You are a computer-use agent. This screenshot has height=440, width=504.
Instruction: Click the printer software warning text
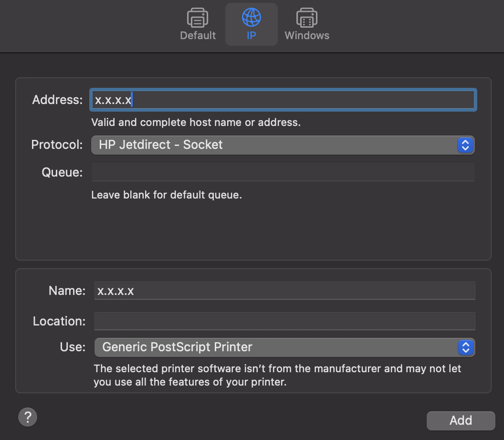click(x=277, y=375)
